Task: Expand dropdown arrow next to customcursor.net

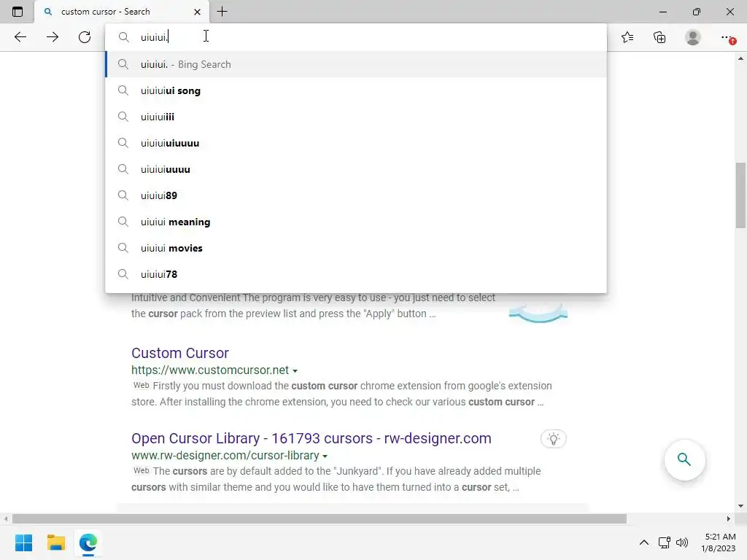Action: 295,371
